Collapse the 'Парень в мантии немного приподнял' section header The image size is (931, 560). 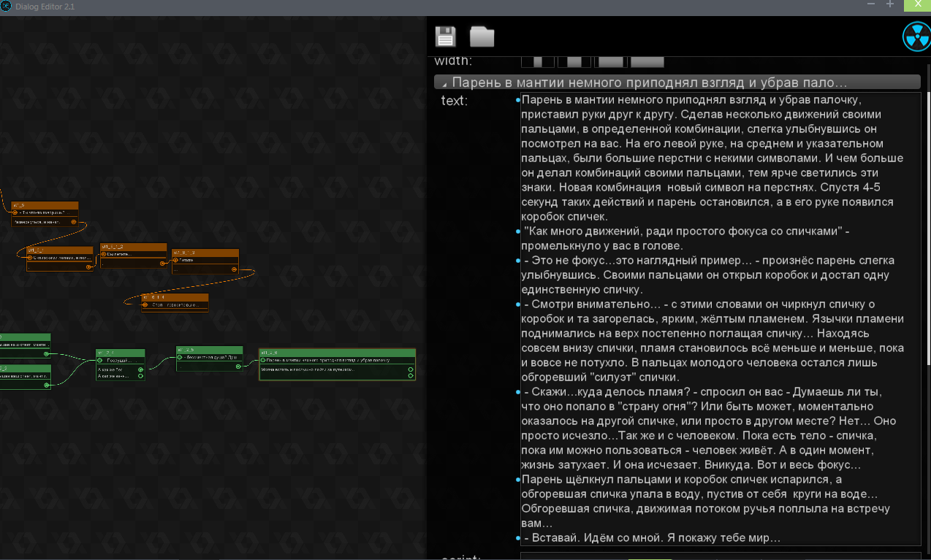pyautogui.click(x=677, y=83)
